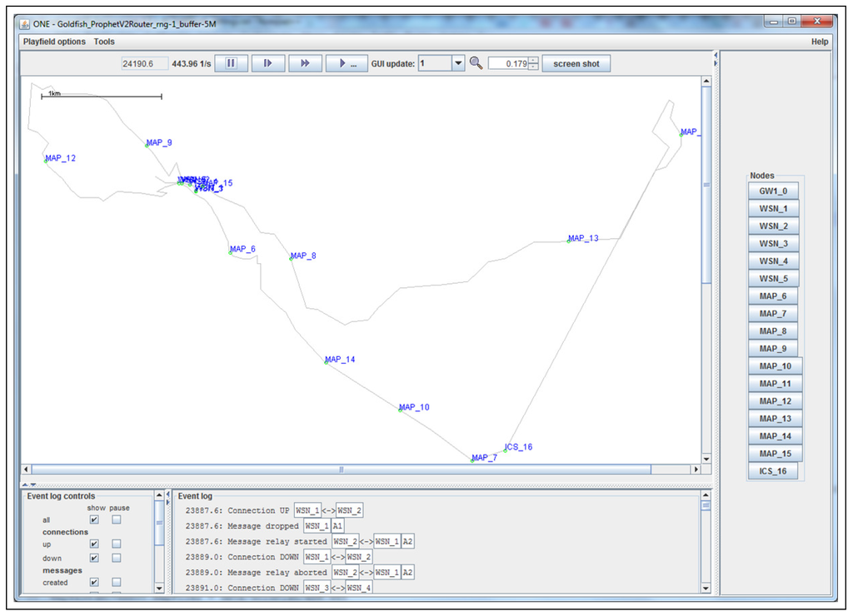Collapse the right panel via splitter arrow
The image size is (853, 616).
point(716,63)
